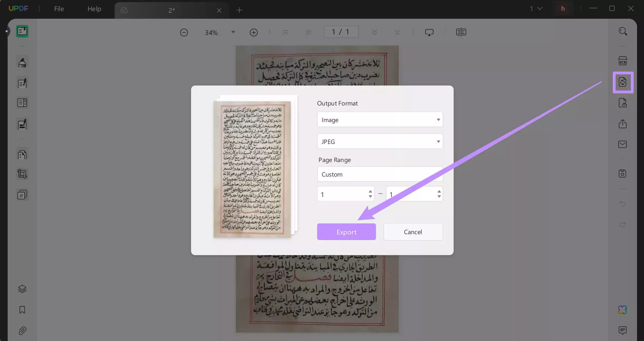Open the Comment markup tool

(x=22, y=62)
